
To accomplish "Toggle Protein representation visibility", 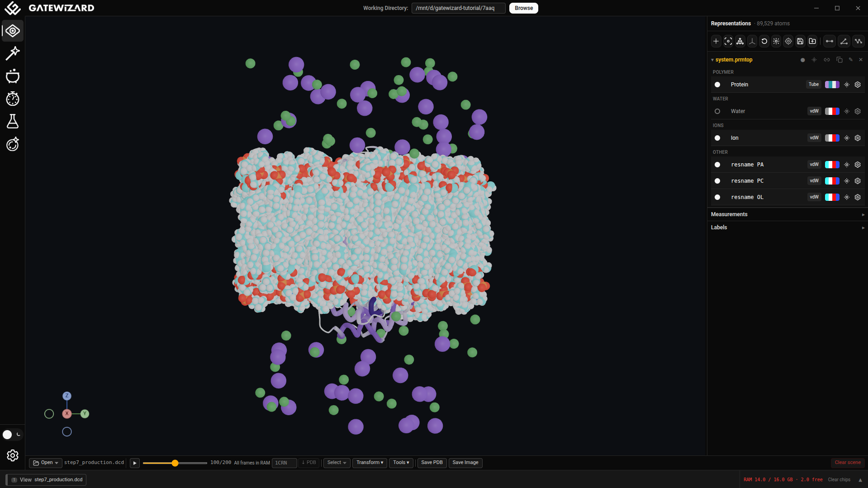I will click(717, 85).
